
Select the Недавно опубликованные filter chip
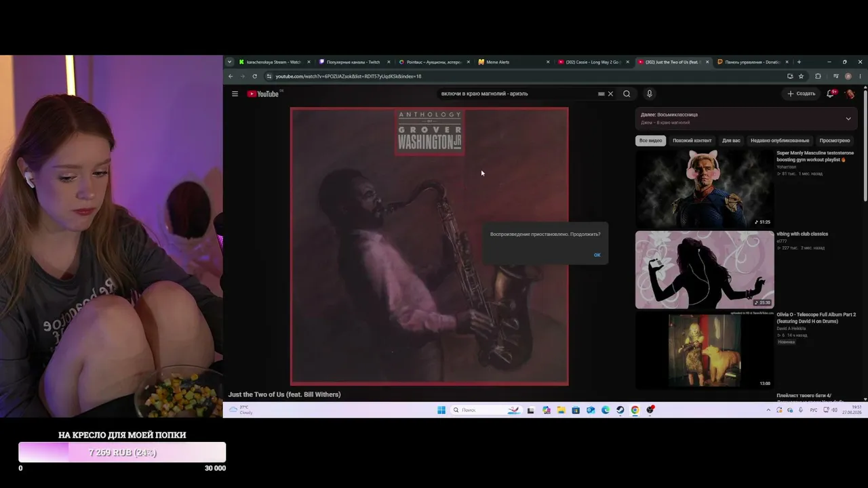click(x=780, y=140)
